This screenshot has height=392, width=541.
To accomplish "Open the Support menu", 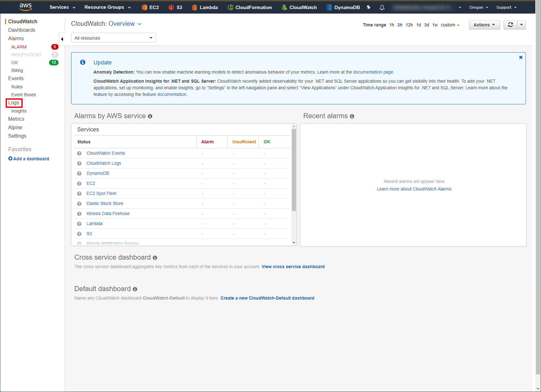I will pyautogui.click(x=506, y=7).
